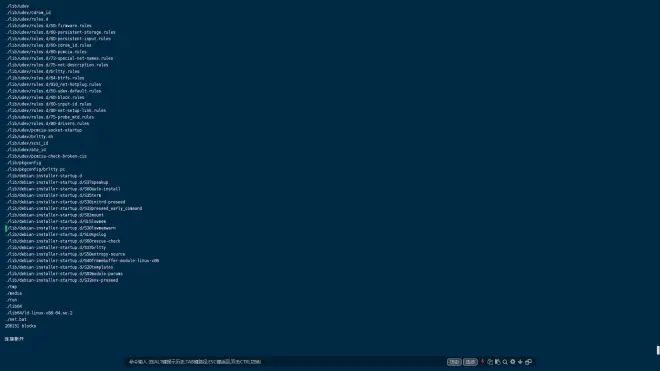Click the paste icon in bottom toolbar
The height and width of the screenshot is (371, 660).
(x=498, y=362)
